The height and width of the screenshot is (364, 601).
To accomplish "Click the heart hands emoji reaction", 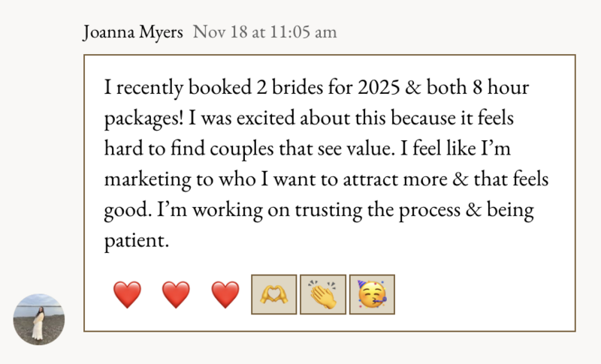I will (x=273, y=294).
